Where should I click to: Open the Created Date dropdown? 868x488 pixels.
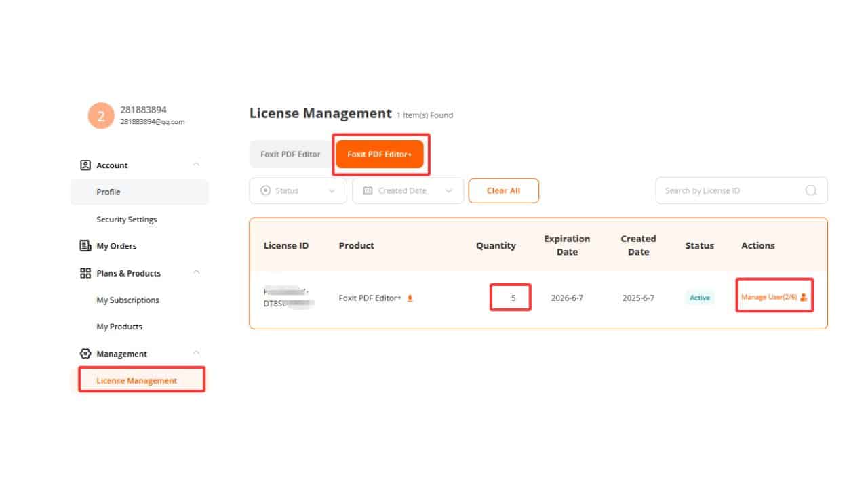[x=408, y=190]
